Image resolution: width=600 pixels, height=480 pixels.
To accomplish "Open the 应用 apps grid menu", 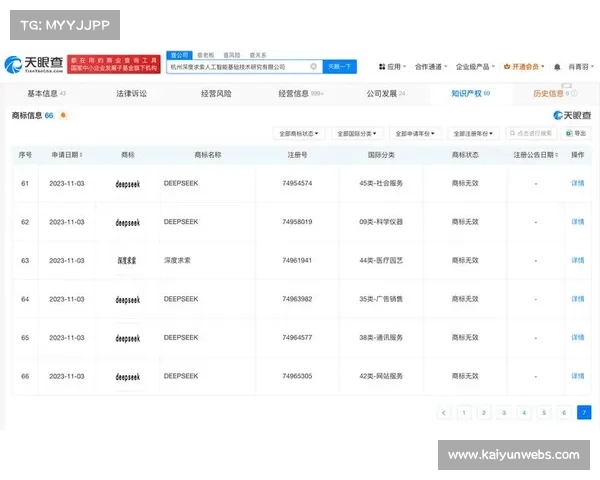I will [391, 67].
